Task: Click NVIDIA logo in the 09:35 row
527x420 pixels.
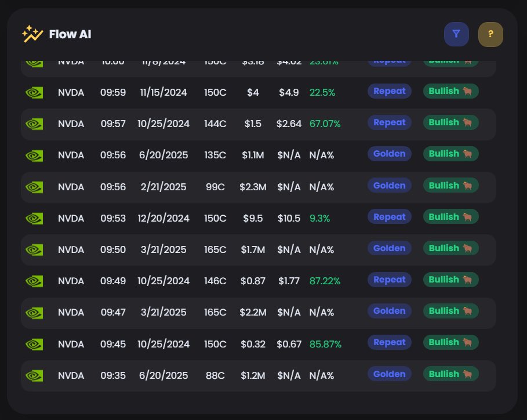Action: [x=34, y=375]
